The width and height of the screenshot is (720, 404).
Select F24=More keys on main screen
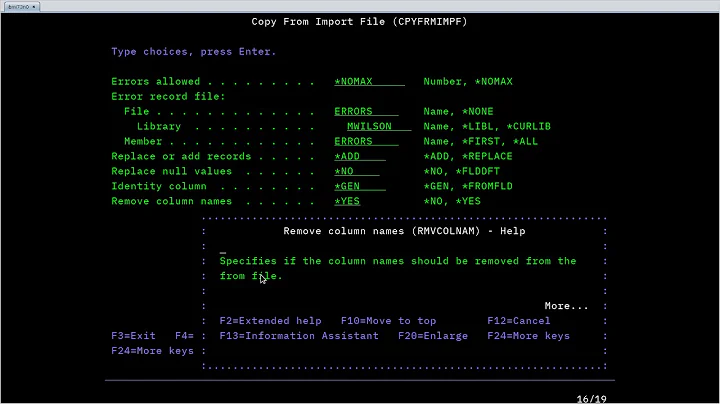(x=152, y=351)
